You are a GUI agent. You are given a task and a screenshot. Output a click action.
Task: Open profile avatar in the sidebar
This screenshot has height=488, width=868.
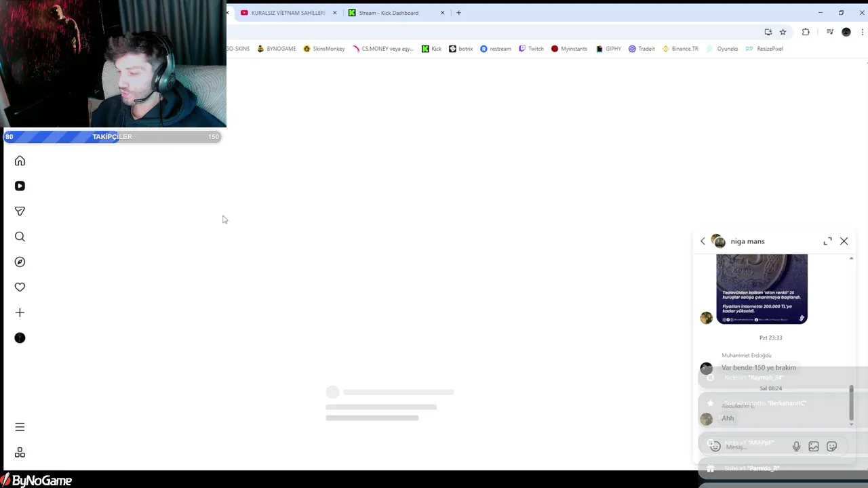tap(20, 338)
